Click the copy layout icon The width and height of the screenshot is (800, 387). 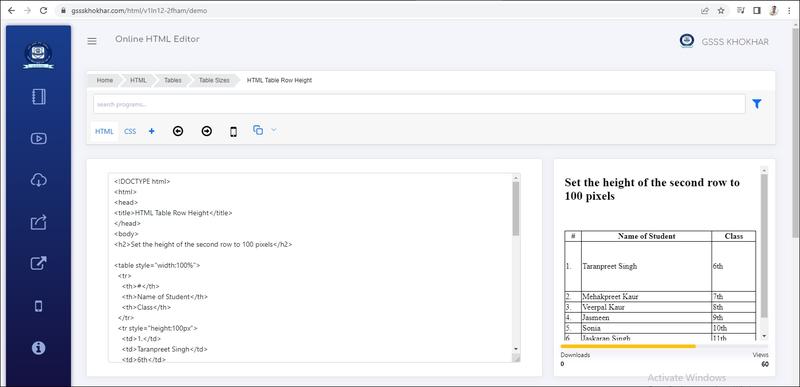[x=258, y=130]
